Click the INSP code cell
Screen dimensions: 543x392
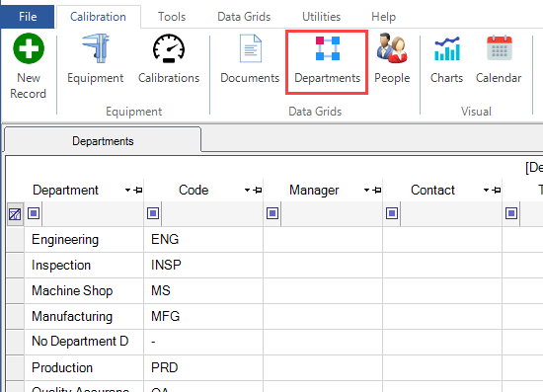203,265
